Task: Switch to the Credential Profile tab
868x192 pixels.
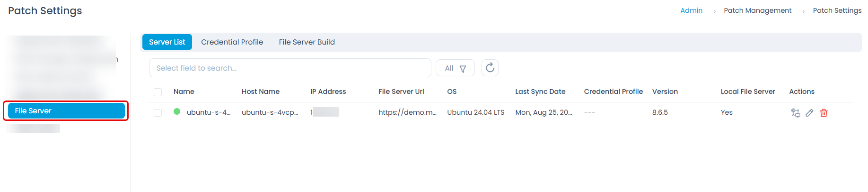Action: click(x=232, y=42)
